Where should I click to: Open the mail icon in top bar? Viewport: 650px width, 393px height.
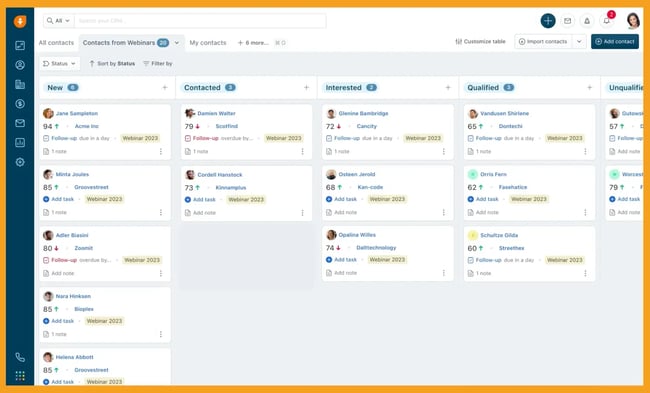pyautogui.click(x=568, y=21)
